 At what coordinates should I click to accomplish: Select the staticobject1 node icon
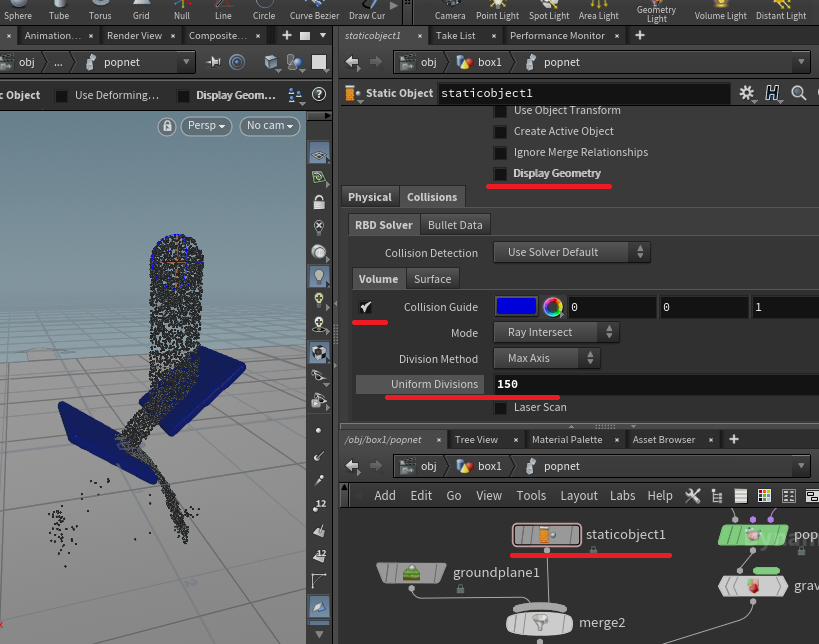point(546,535)
